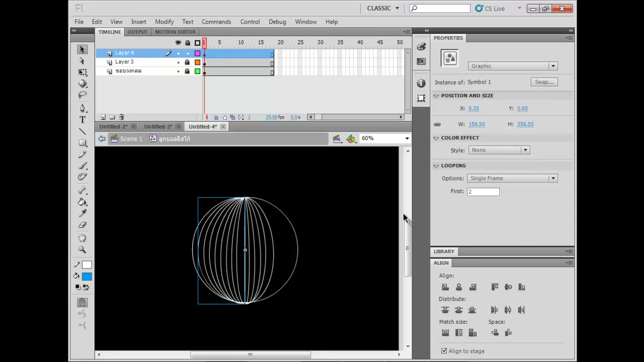The image size is (644, 362).
Task: Select the Eraser tool
Action: (x=83, y=225)
